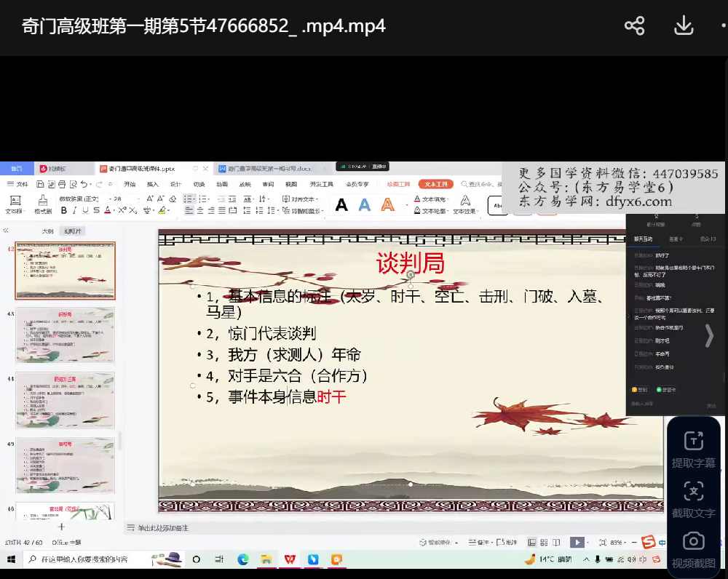Open the View (视图) ribbon tab
The width and height of the screenshot is (728, 579).
pos(291,184)
